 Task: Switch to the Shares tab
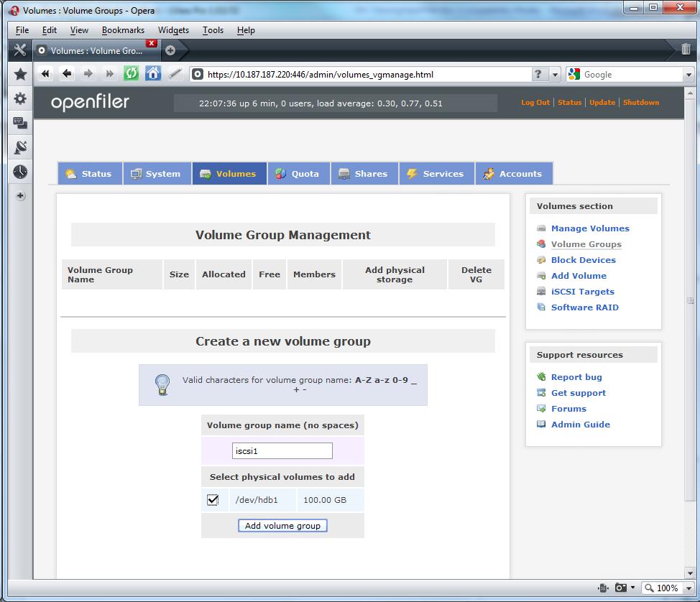363,174
